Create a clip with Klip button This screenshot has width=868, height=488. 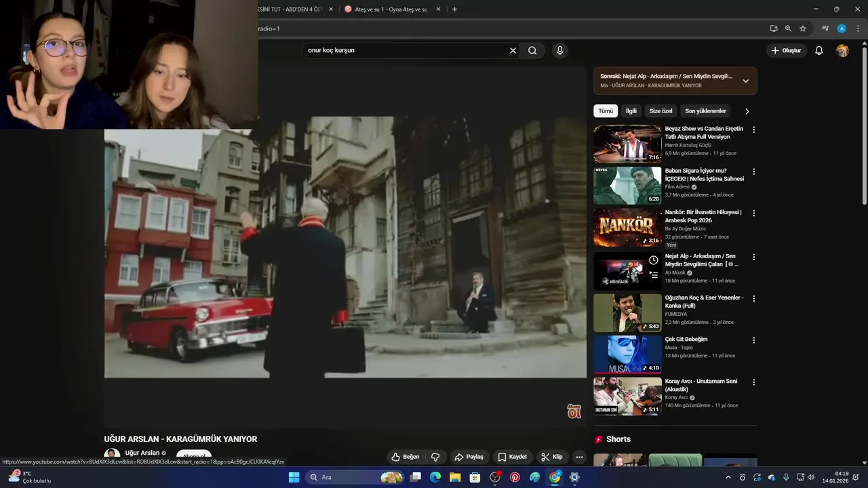551,457
